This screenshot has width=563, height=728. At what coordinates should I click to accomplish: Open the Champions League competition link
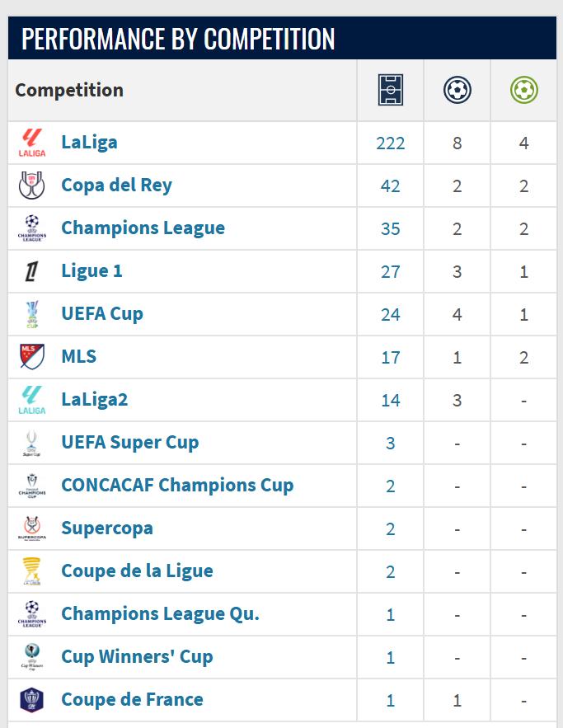143,228
